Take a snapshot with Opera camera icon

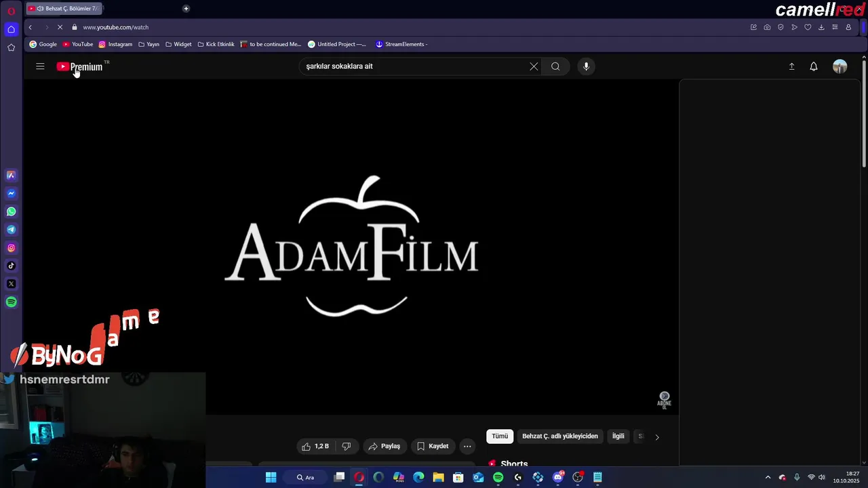(767, 27)
